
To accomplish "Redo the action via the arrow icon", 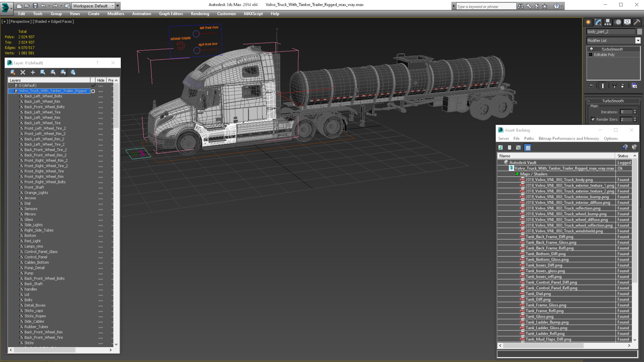I will pyautogui.click(x=55, y=6).
